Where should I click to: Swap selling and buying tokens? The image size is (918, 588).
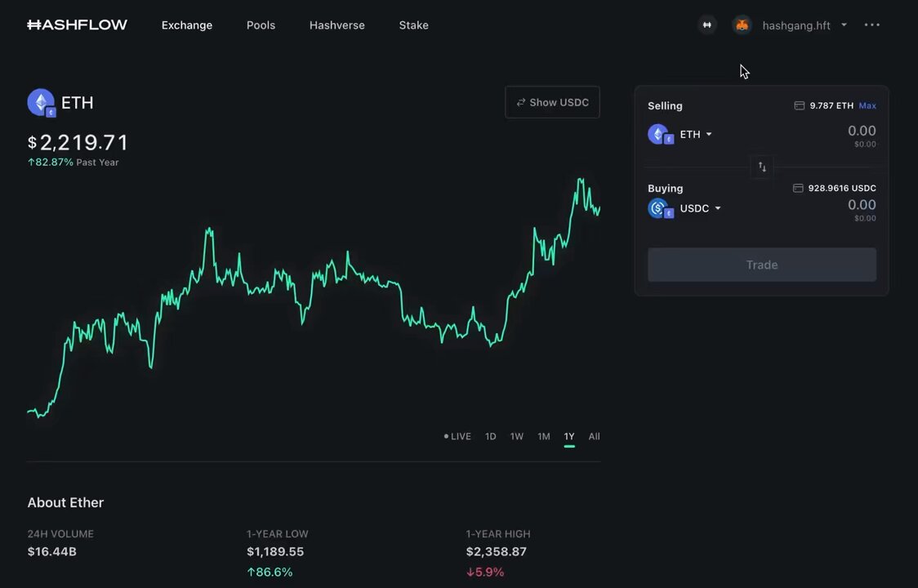(762, 167)
